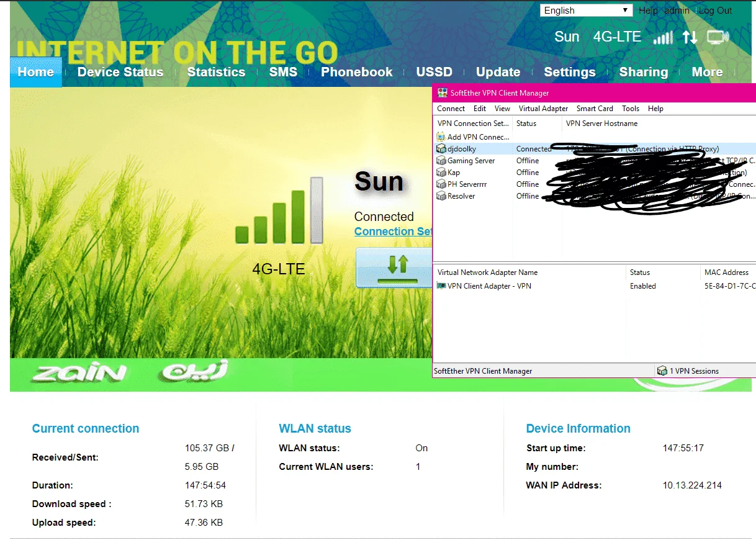This screenshot has width=756, height=540.
Task: Sort by Status column header in connections list
Action: coord(537,124)
